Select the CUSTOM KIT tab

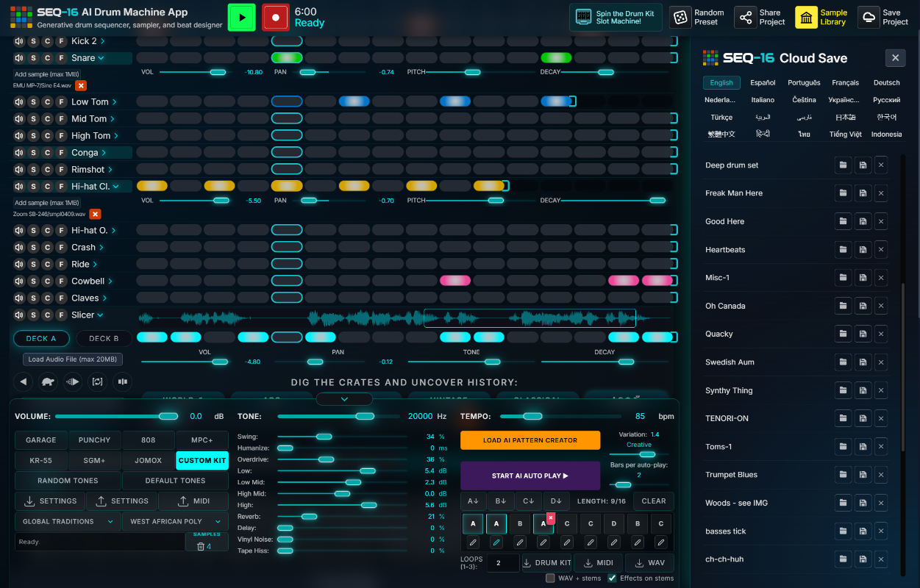point(202,460)
